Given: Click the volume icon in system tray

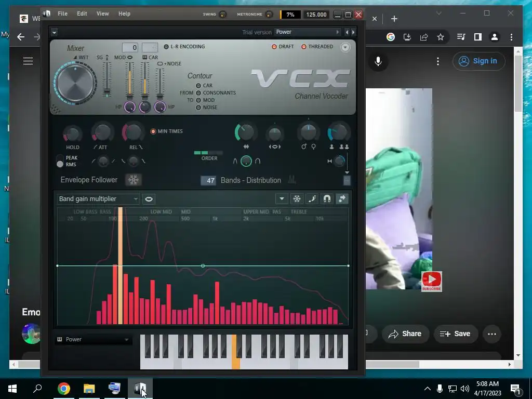Looking at the screenshot, I should 465,389.
